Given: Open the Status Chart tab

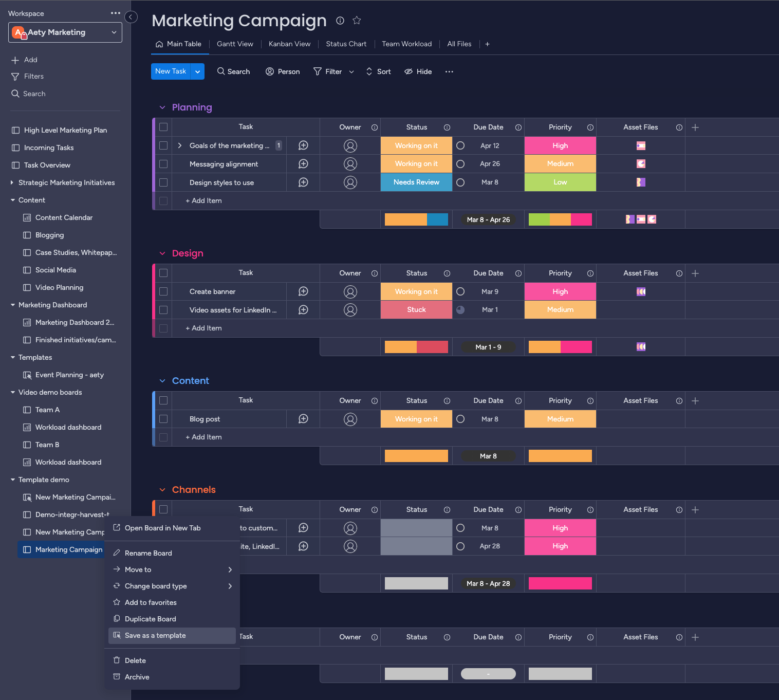Looking at the screenshot, I should (x=346, y=44).
